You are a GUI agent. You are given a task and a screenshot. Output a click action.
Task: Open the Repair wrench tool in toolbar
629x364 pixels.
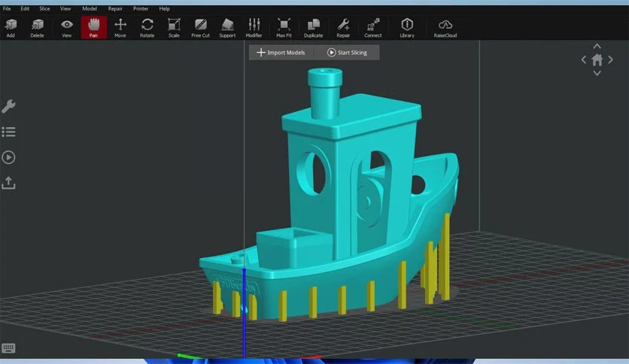click(x=343, y=28)
